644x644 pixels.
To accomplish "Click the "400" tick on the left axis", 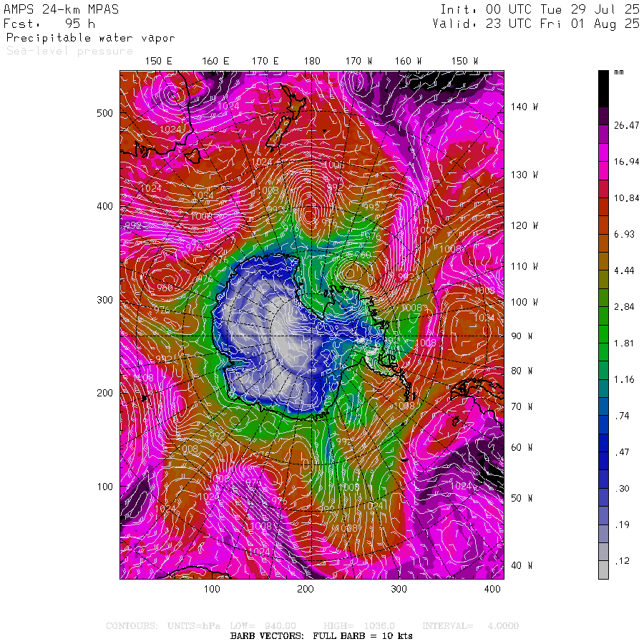I will coord(104,206).
